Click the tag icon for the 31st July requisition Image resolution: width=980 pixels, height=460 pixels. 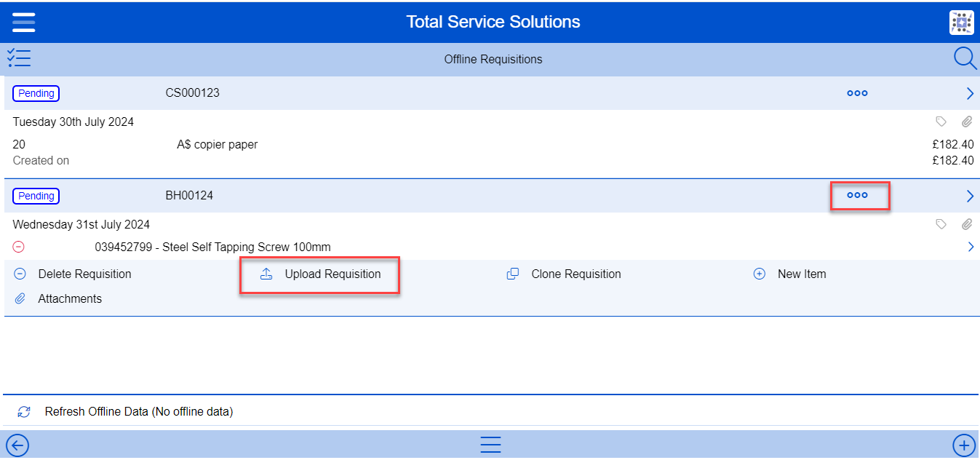coord(941,225)
